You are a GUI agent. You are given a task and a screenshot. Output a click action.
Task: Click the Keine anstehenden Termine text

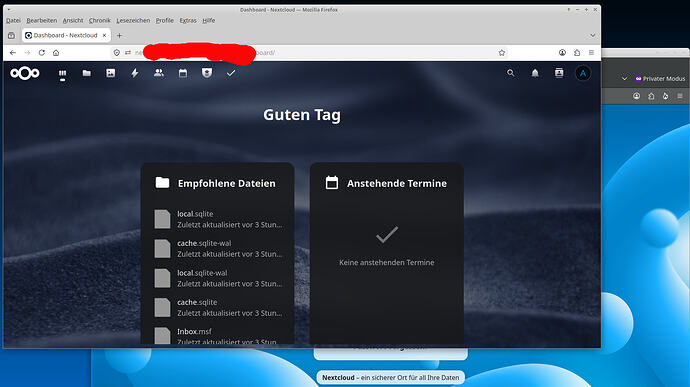pos(387,262)
